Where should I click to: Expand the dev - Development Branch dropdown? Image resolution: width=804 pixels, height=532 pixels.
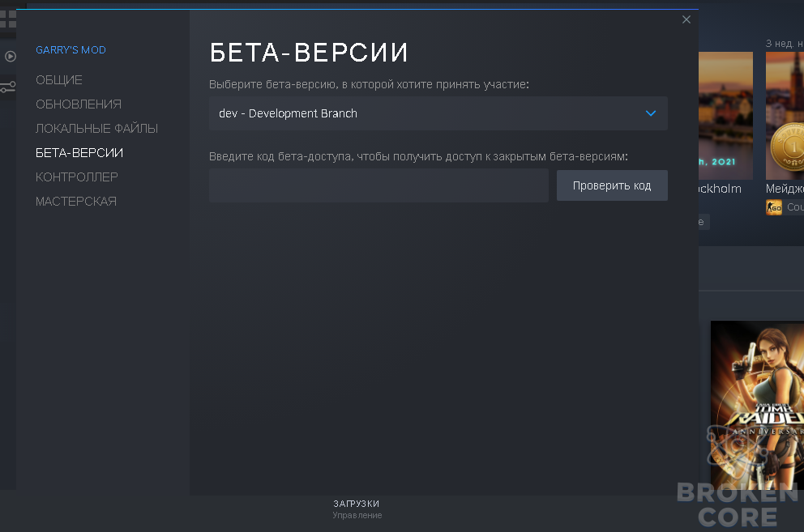pos(438,113)
